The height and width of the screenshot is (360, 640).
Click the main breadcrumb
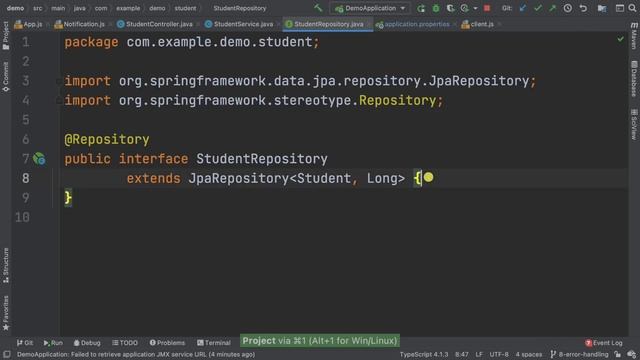(x=58, y=8)
